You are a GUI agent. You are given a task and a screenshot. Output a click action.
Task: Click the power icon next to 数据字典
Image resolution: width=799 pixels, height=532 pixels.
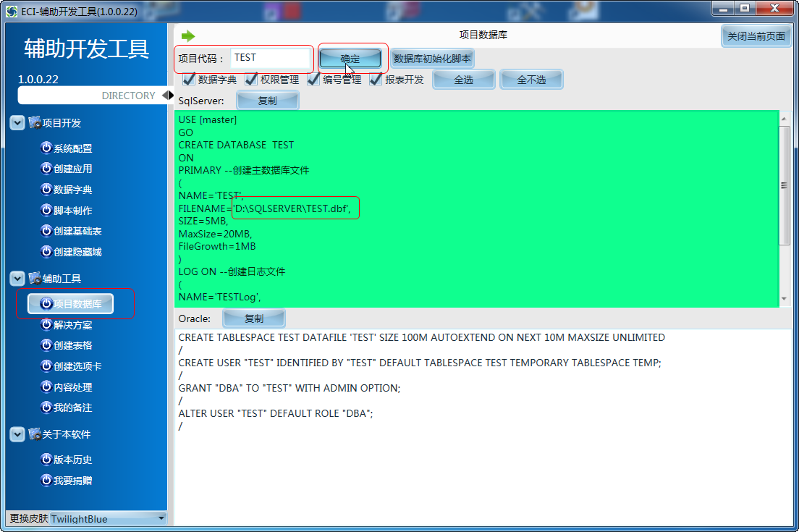46,190
